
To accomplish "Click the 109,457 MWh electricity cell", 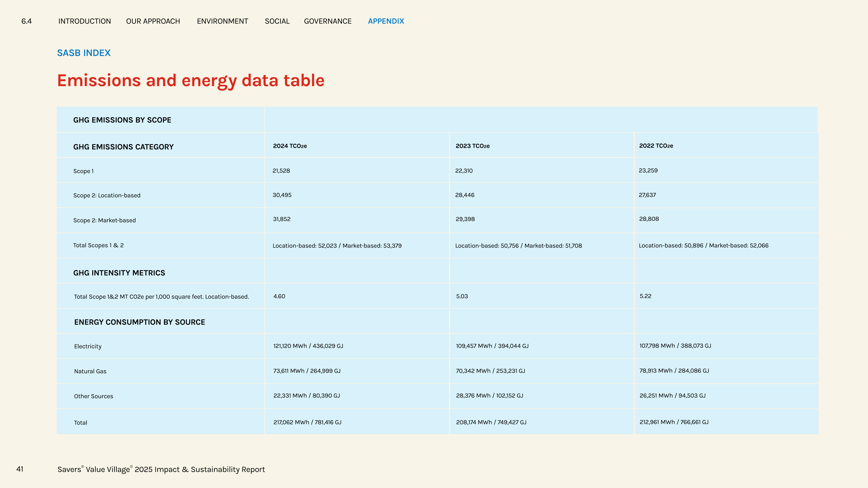I will point(492,346).
